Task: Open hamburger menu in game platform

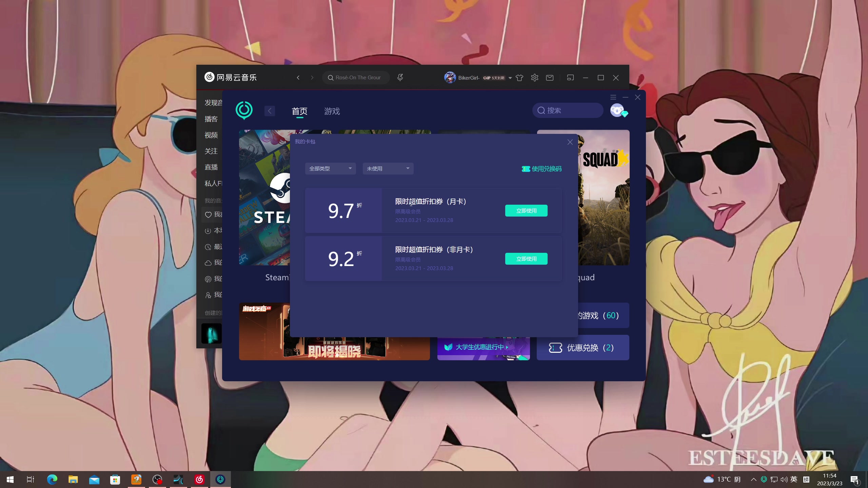Action: (613, 97)
